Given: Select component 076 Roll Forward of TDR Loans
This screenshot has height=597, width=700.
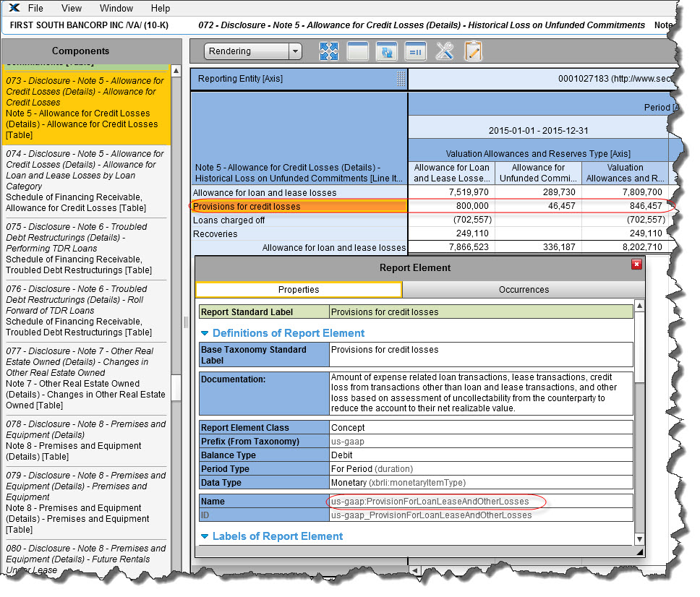Looking at the screenshot, I should (x=86, y=311).
